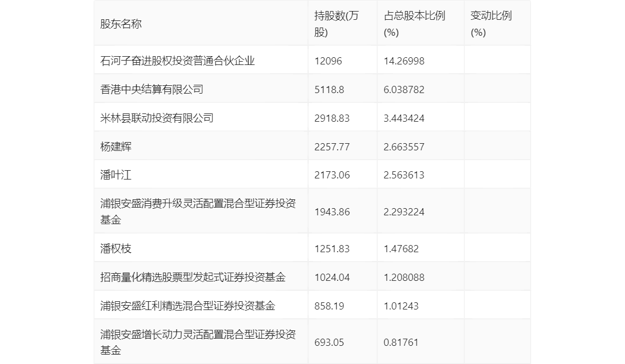The image size is (625, 364).
Task: Click the holding value 1943.86
Action: [x=332, y=212]
